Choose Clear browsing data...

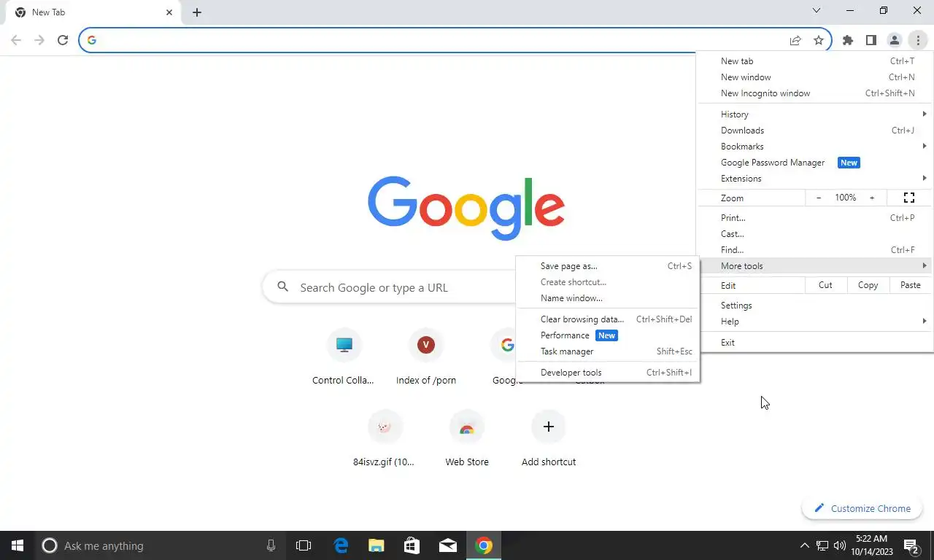coord(607,319)
